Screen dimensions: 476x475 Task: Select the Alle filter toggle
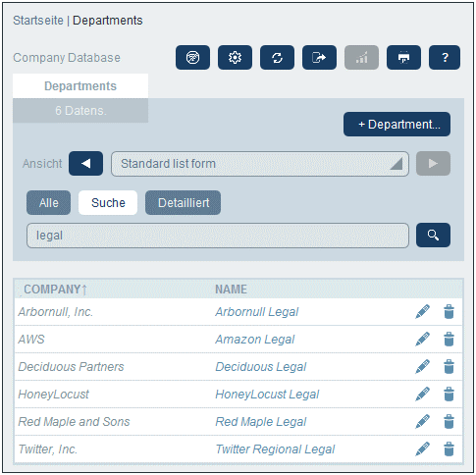[x=48, y=203]
